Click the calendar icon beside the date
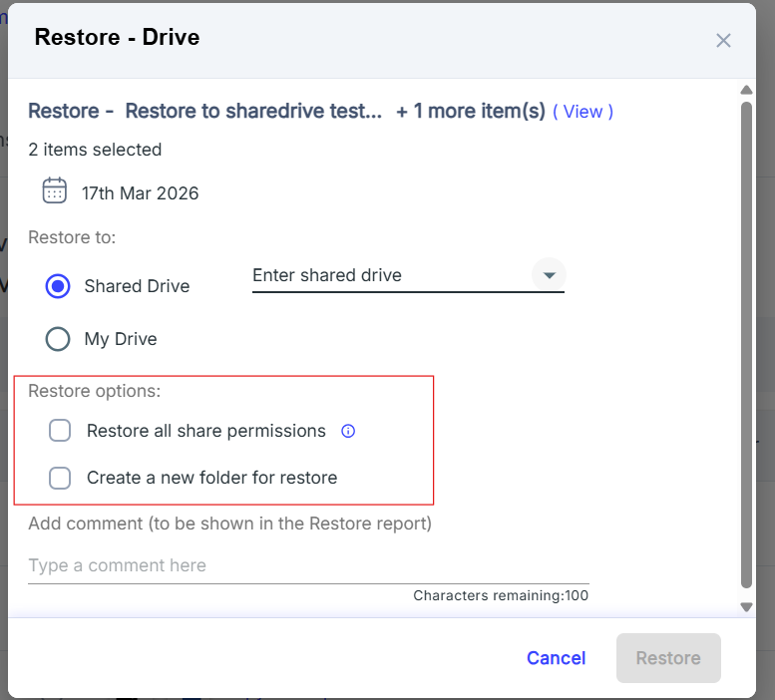Screen dimensions: 775x700 (55, 190)
